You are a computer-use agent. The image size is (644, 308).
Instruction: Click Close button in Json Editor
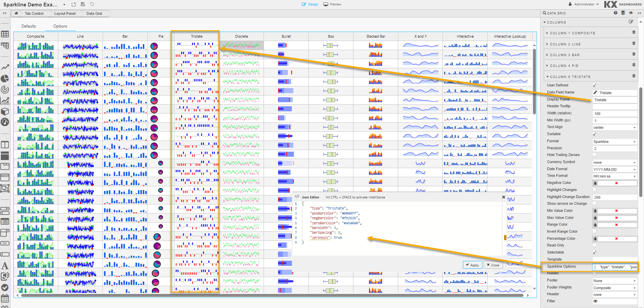(493, 265)
